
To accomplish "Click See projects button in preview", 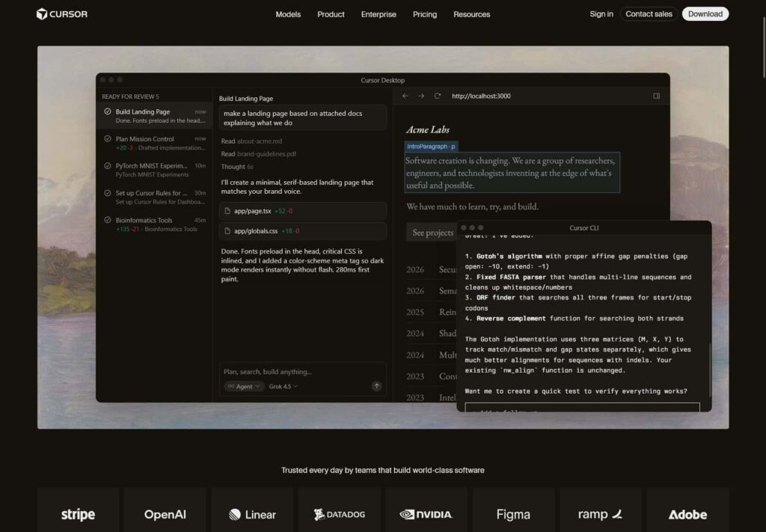I will tap(432, 233).
